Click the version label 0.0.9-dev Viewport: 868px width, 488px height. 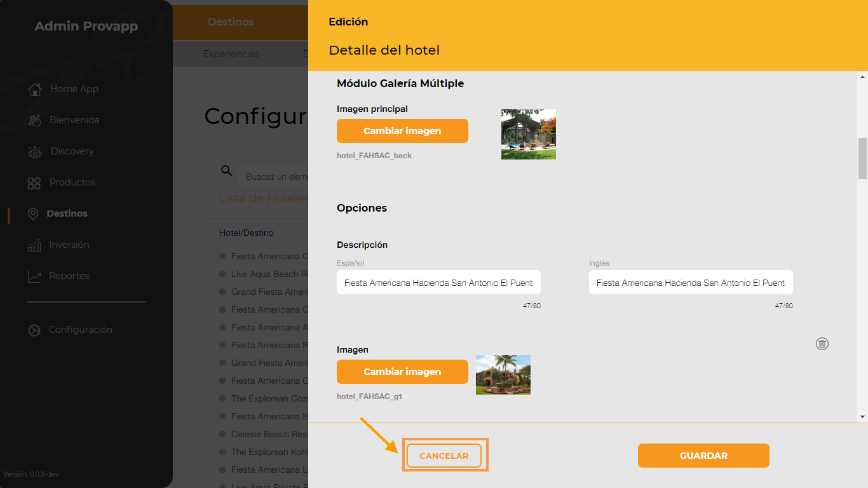[31, 474]
